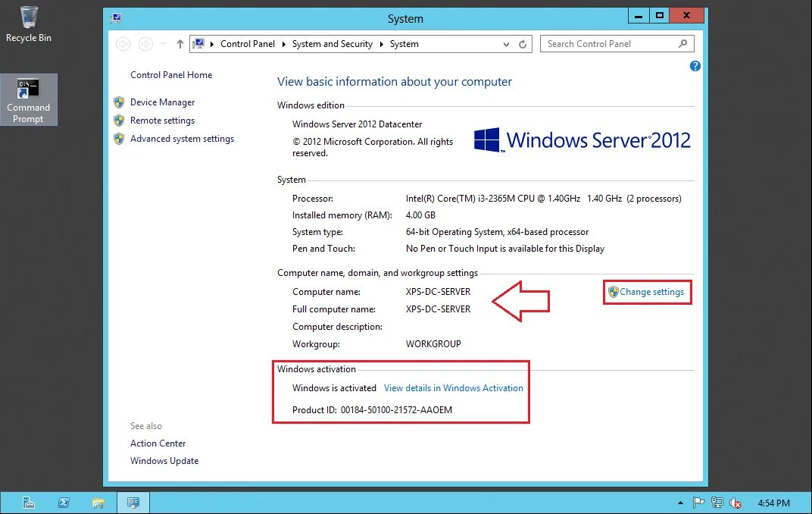
Task: Click the System window title bar icon
Action: coord(115,18)
